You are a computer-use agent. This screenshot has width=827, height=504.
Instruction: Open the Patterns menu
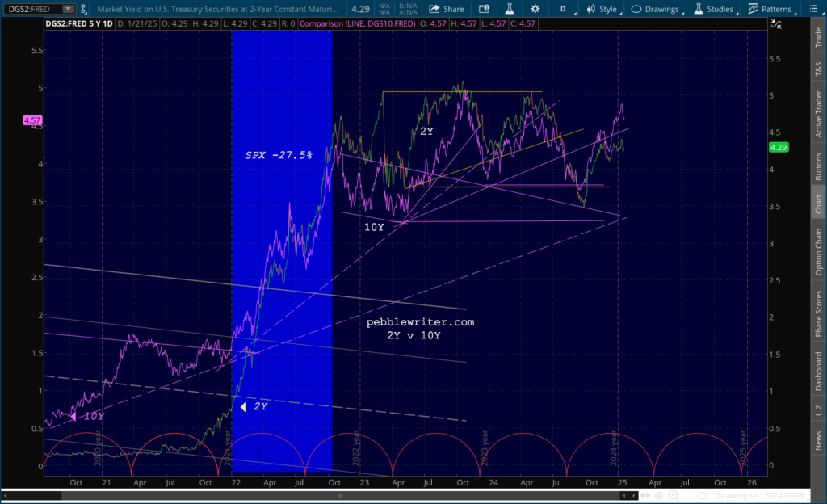(771, 9)
